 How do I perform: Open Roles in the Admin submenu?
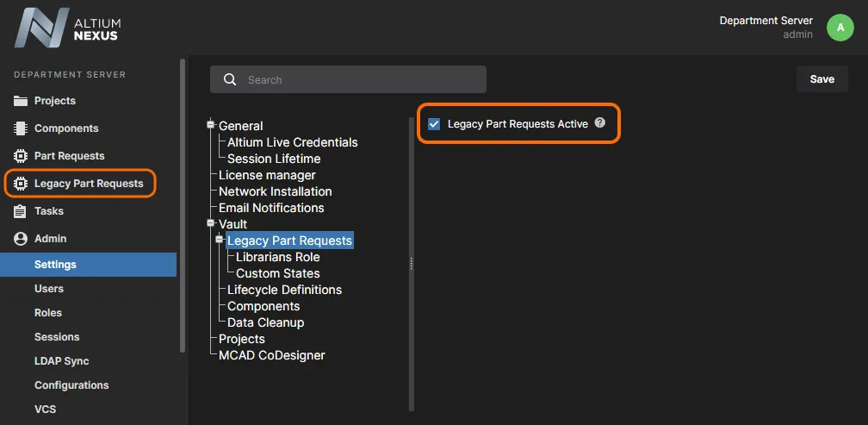click(48, 313)
